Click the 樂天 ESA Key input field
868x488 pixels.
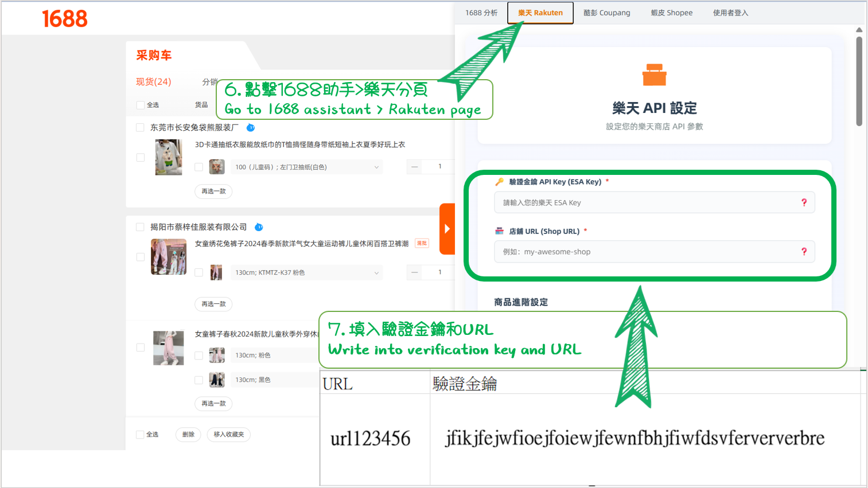point(648,202)
